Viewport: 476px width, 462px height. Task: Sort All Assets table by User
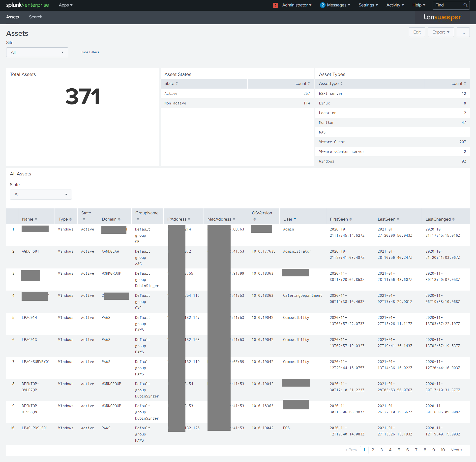[x=290, y=219]
